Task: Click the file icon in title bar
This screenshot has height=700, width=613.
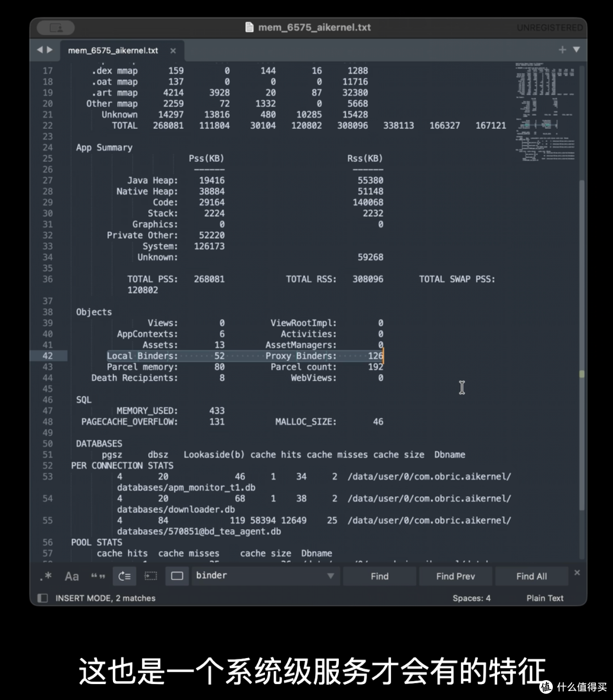Action: [x=249, y=27]
